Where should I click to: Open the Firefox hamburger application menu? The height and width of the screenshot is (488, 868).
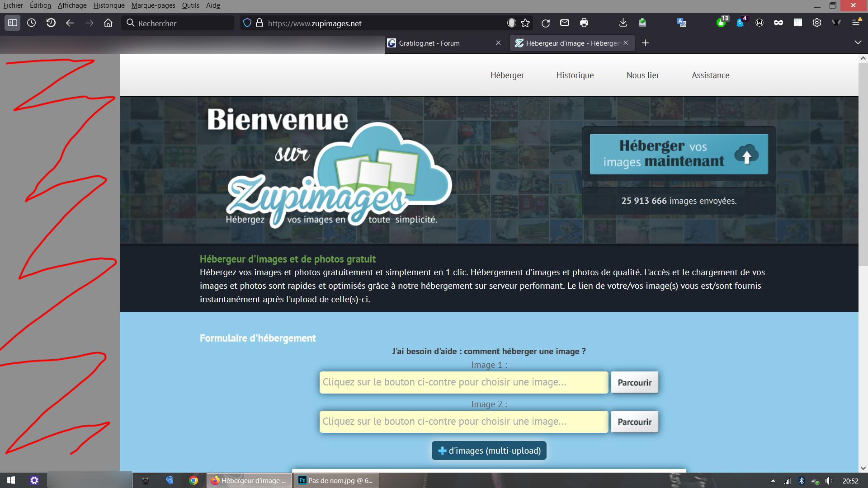coord(856,23)
